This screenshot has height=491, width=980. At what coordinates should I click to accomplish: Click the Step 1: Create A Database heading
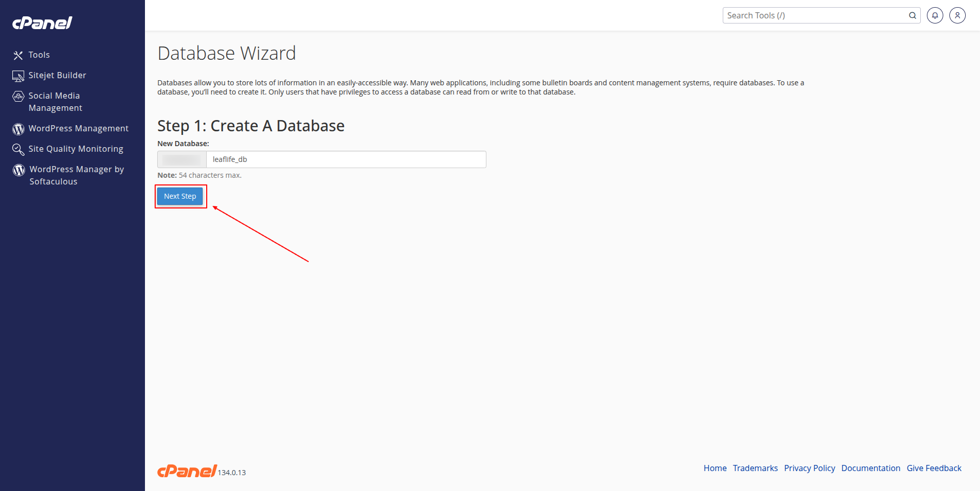(251, 126)
